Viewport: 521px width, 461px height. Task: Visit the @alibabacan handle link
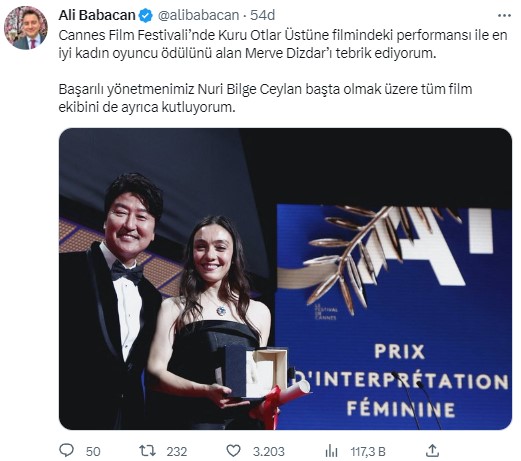(198, 15)
